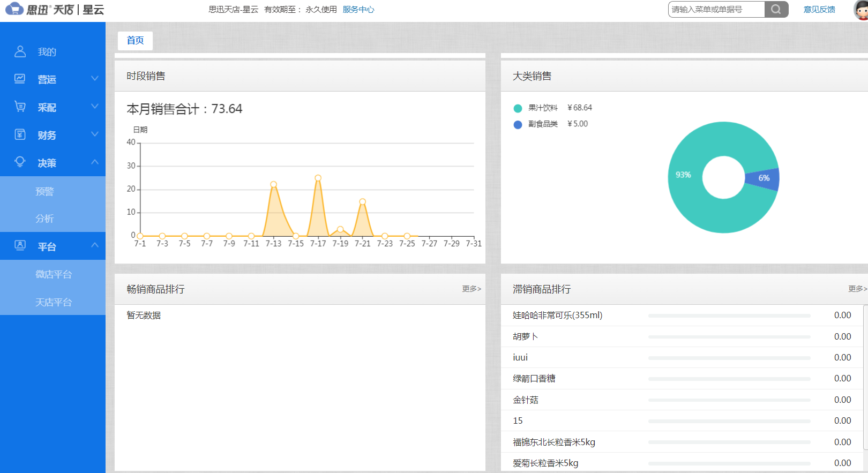Click the 营运 chart icon in sidebar
The image size is (868, 473).
tap(20, 79)
